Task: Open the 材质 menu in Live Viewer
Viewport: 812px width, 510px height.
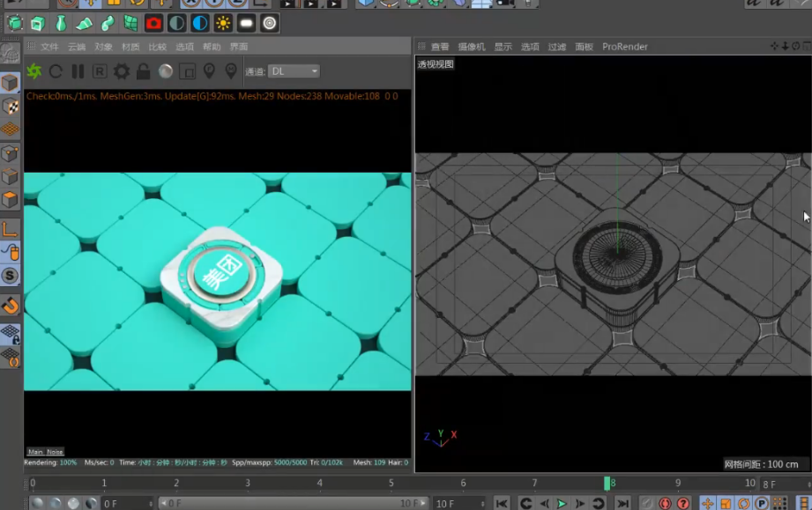Action: (x=130, y=47)
